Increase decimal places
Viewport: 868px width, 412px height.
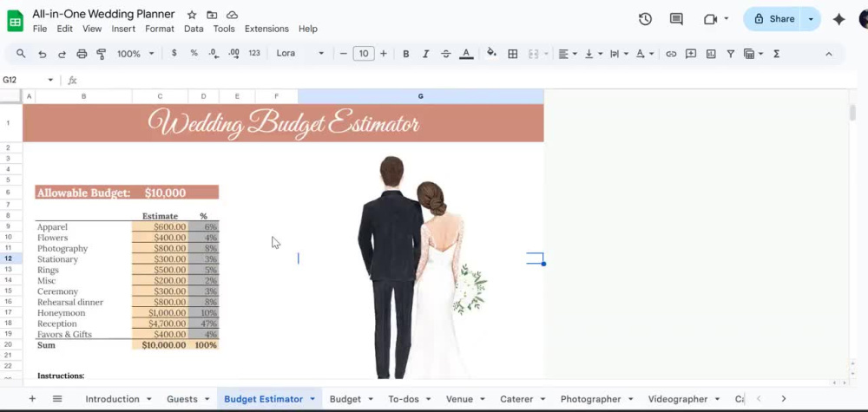233,53
